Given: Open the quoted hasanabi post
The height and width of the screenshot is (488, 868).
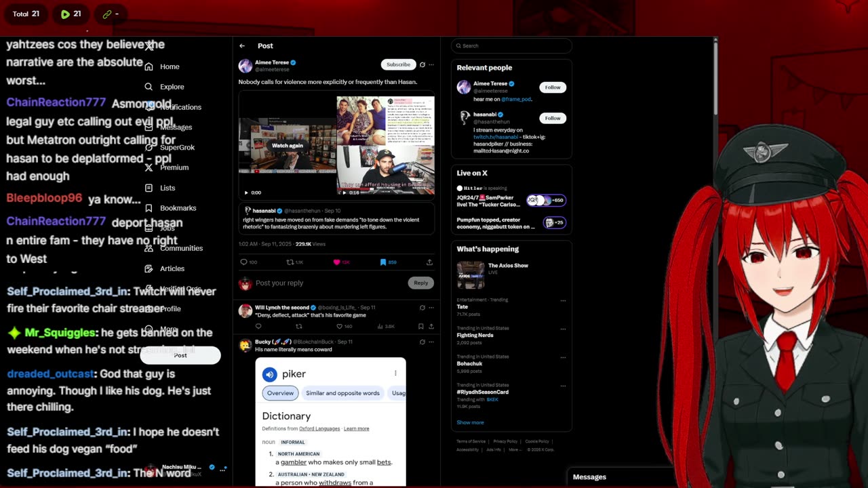Looking at the screenshot, I should tap(336, 219).
